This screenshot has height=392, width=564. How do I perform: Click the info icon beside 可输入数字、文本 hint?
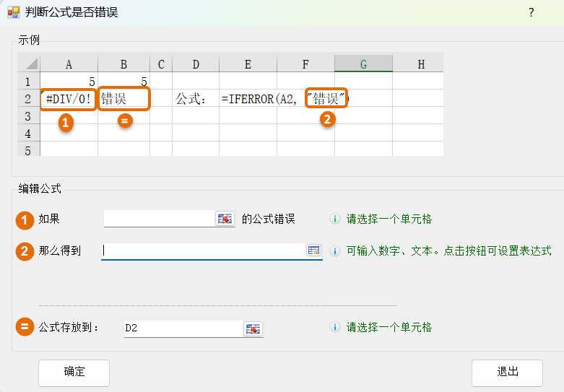[x=334, y=251]
